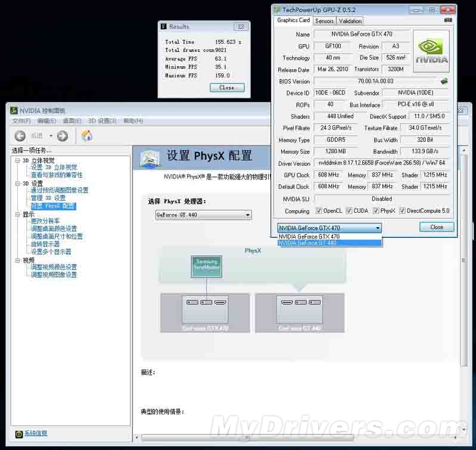The height and width of the screenshot is (450, 476).
Task: Open 调整视频颜色设置 task
Action: (x=54, y=267)
